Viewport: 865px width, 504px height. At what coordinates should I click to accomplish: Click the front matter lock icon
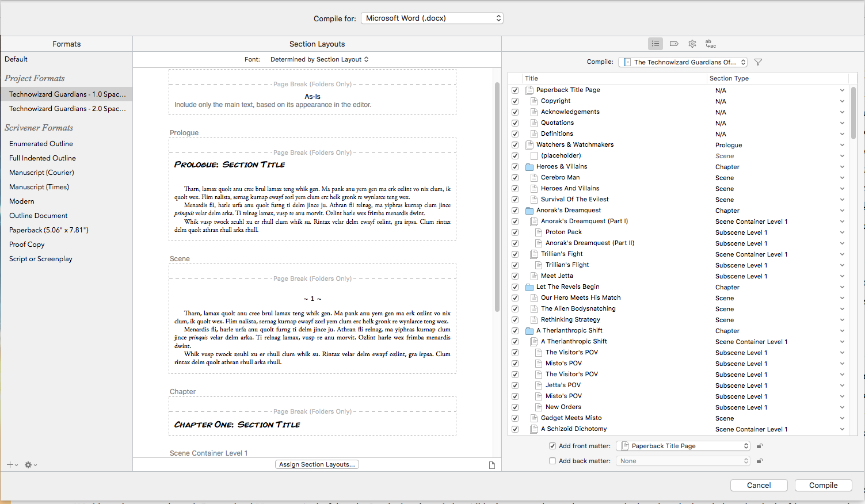(x=760, y=446)
